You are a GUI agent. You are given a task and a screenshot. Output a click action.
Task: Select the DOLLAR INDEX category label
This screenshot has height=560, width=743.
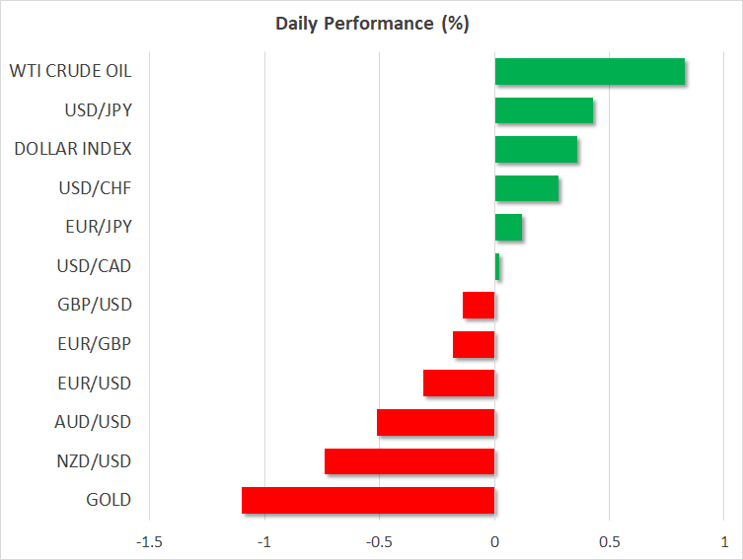coord(73,149)
